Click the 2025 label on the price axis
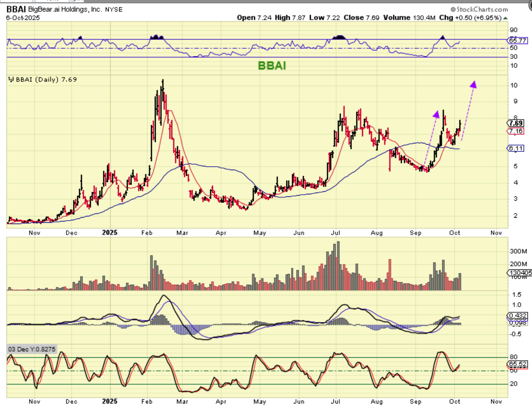Image resolution: width=532 pixels, height=406 pixels. [x=109, y=232]
